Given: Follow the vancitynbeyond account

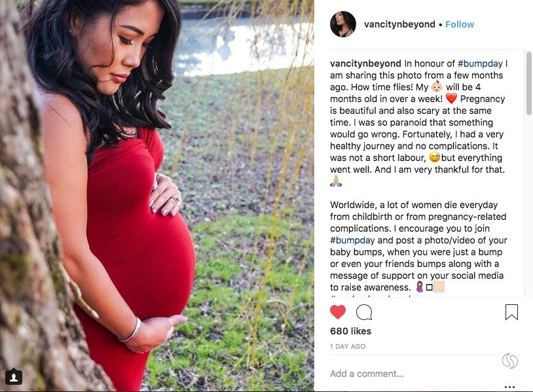Looking at the screenshot, I should pos(460,24).
